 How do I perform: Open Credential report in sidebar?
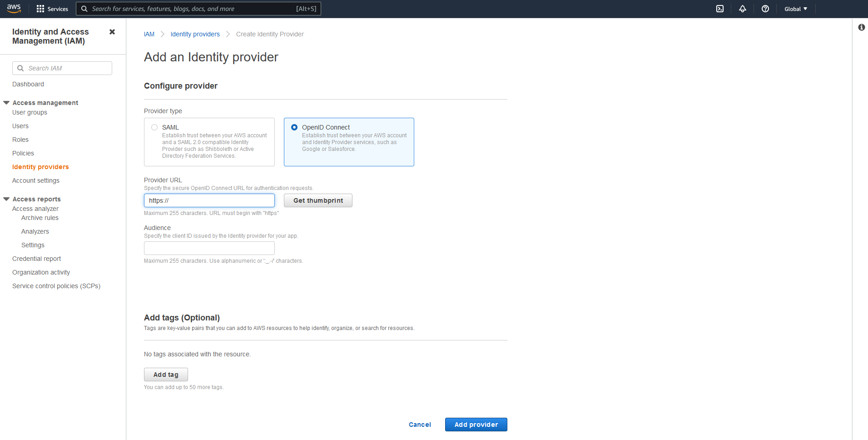pyautogui.click(x=36, y=259)
